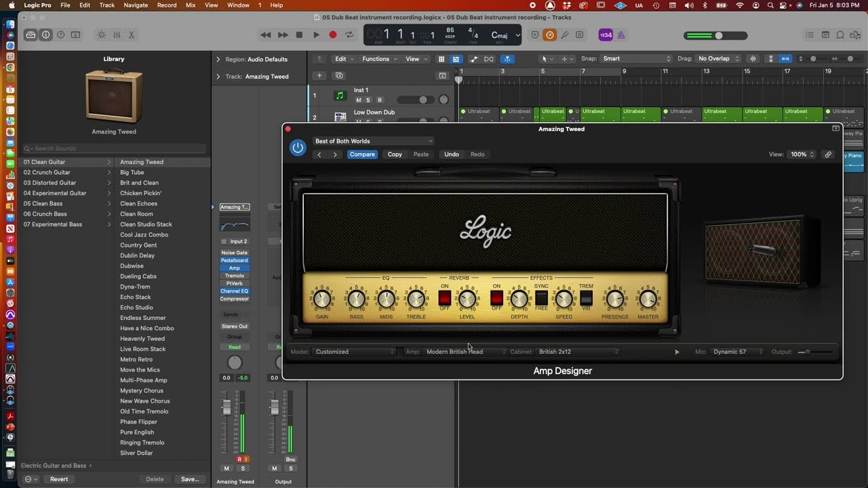The image size is (868, 488).
Task: Open the Mix menu
Action: pyautogui.click(x=191, y=5)
